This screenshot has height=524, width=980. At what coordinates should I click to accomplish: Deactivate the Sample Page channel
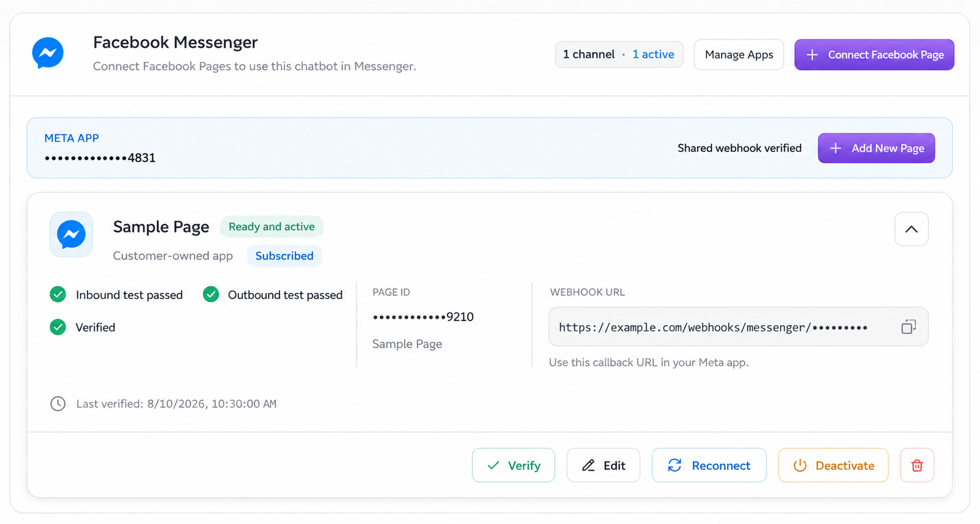833,465
